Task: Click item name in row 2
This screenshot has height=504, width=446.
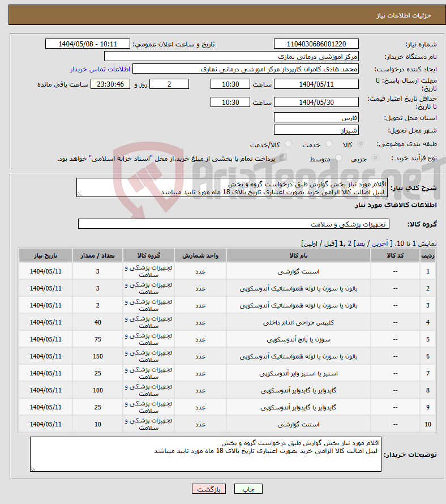Action: coord(298,289)
